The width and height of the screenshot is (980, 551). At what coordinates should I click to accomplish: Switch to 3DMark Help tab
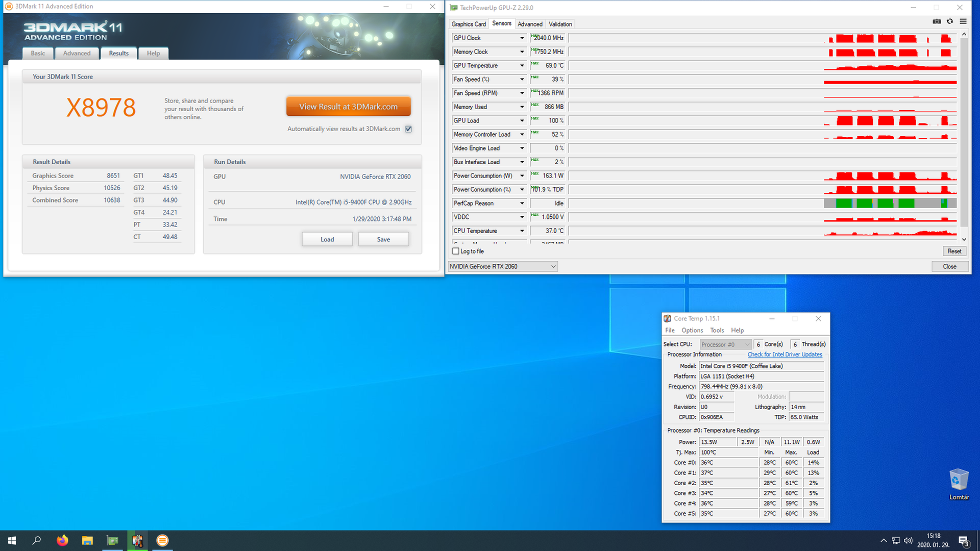coord(153,53)
